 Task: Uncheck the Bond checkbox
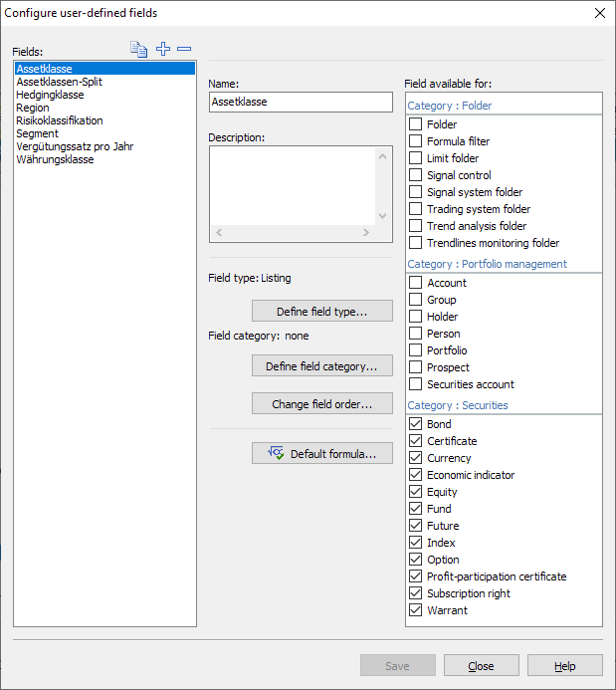[416, 424]
